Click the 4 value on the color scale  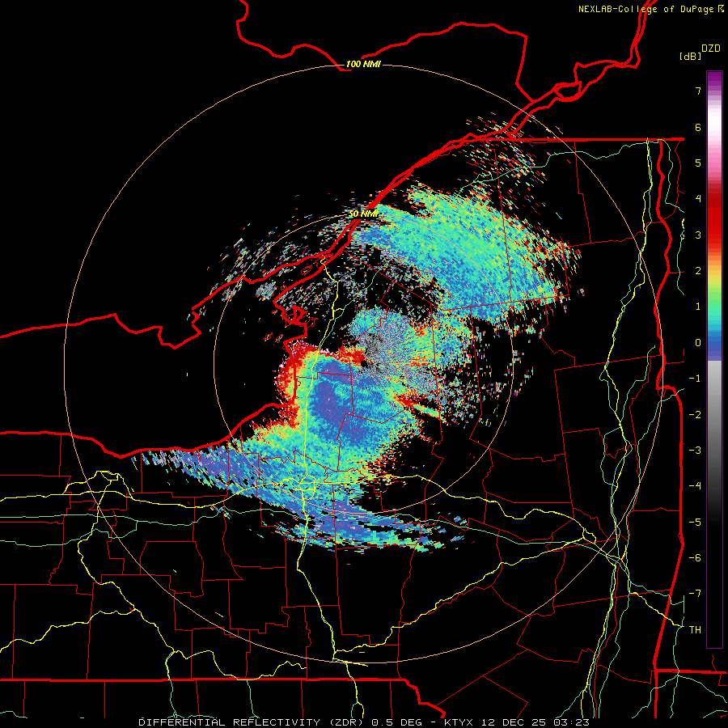[698, 199]
